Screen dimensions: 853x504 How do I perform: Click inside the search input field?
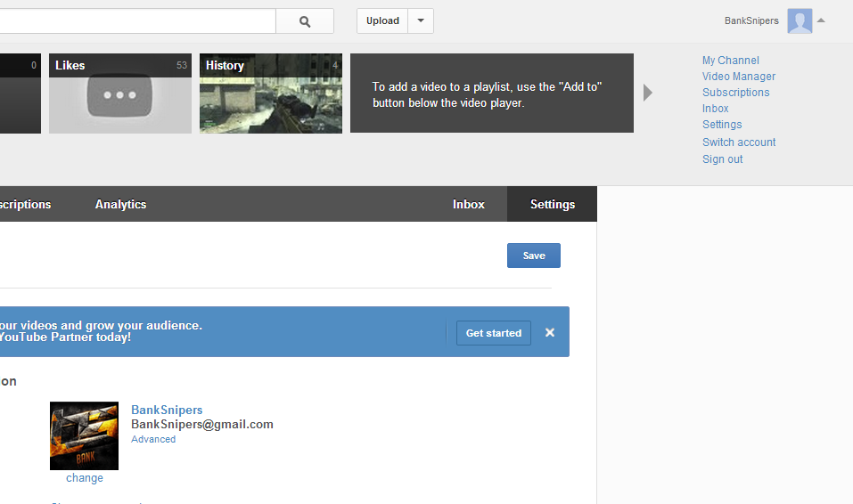136,21
